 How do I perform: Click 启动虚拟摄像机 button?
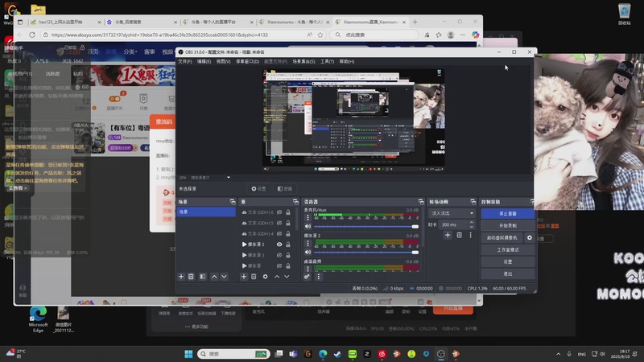click(502, 237)
